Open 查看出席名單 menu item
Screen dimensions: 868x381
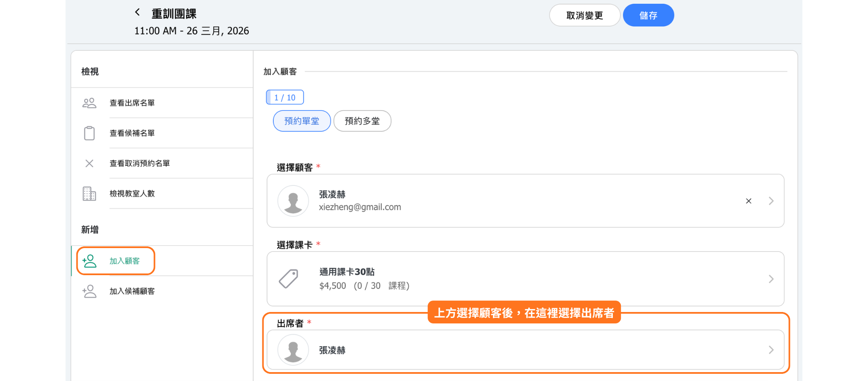click(132, 103)
